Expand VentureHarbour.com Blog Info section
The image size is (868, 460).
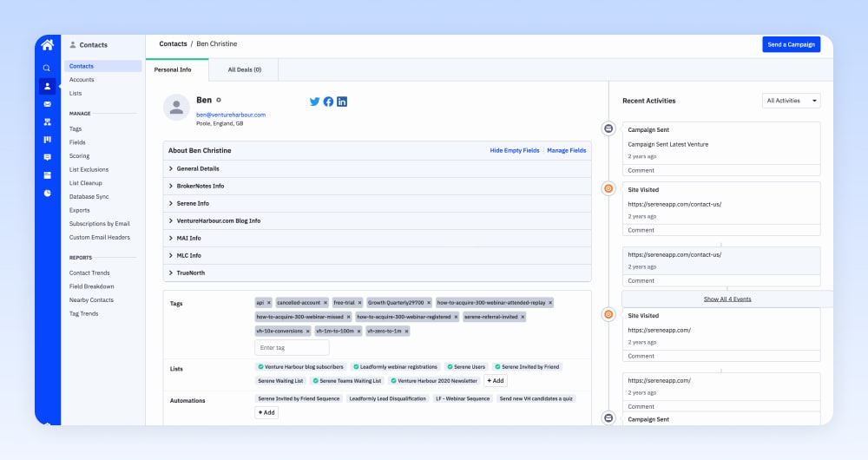[x=377, y=220]
